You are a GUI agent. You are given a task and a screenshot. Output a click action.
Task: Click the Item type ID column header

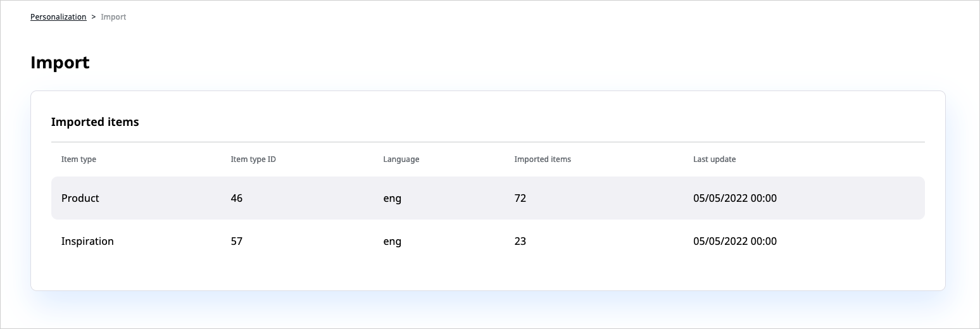pos(253,159)
